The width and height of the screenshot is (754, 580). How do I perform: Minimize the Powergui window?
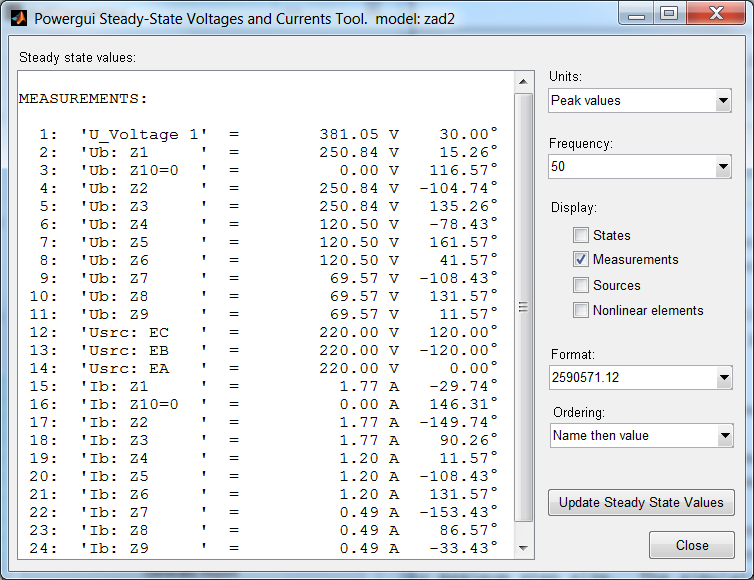[x=636, y=14]
